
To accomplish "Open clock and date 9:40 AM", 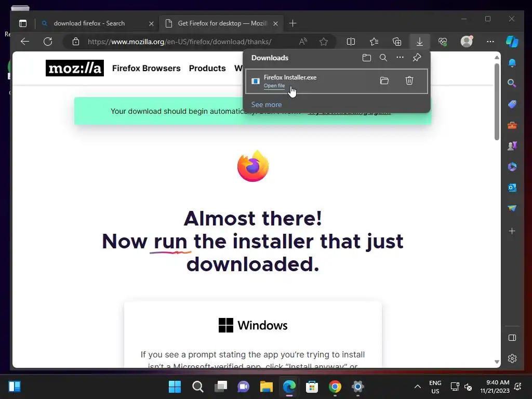I will click(x=495, y=387).
